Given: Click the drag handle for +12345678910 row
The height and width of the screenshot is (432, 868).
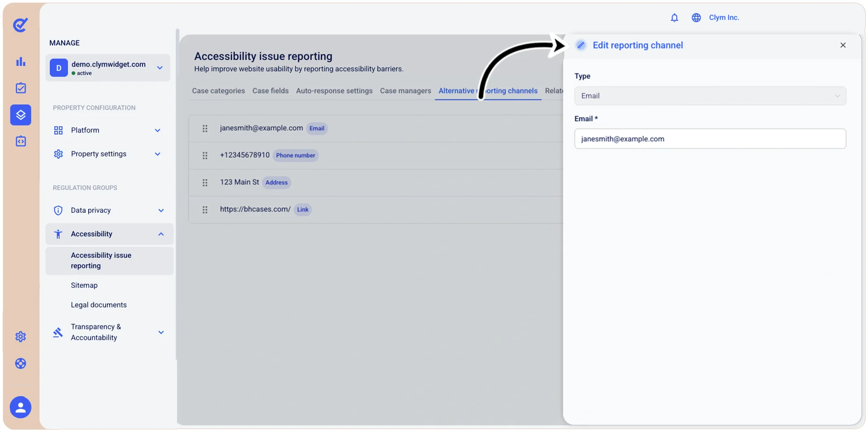Looking at the screenshot, I should click(x=205, y=156).
